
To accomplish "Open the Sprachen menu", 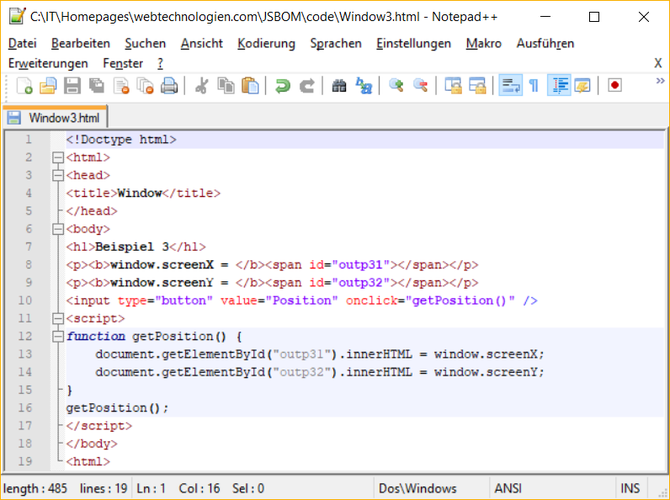I will 336,43.
